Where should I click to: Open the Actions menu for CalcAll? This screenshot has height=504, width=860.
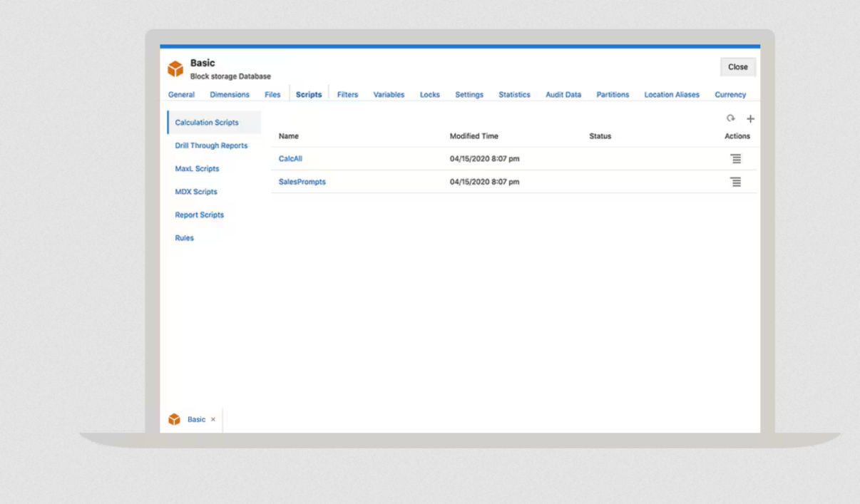coord(736,158)
